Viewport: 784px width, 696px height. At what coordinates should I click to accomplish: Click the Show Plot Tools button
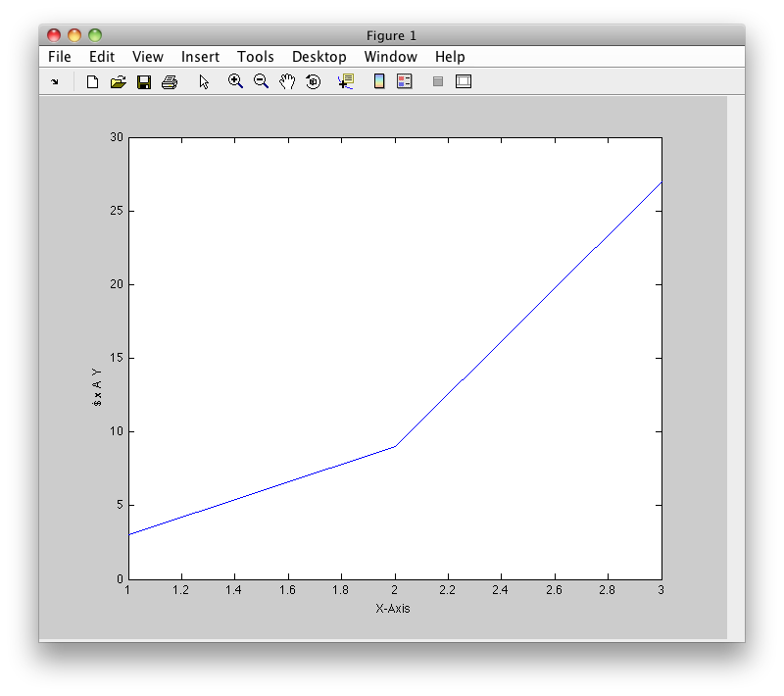coord(464,82)
